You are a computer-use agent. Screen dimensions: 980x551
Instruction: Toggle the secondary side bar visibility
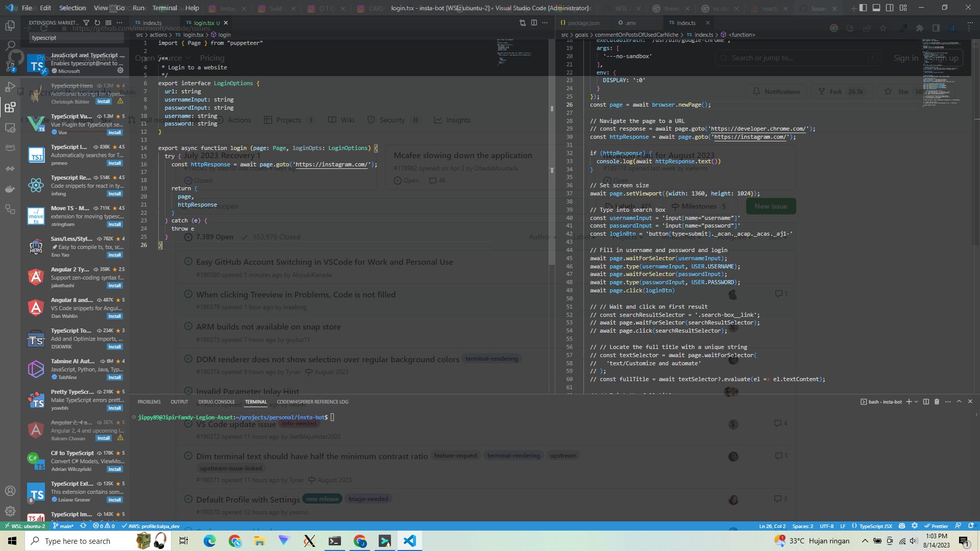pyautogui.click(x=890, y=7)
